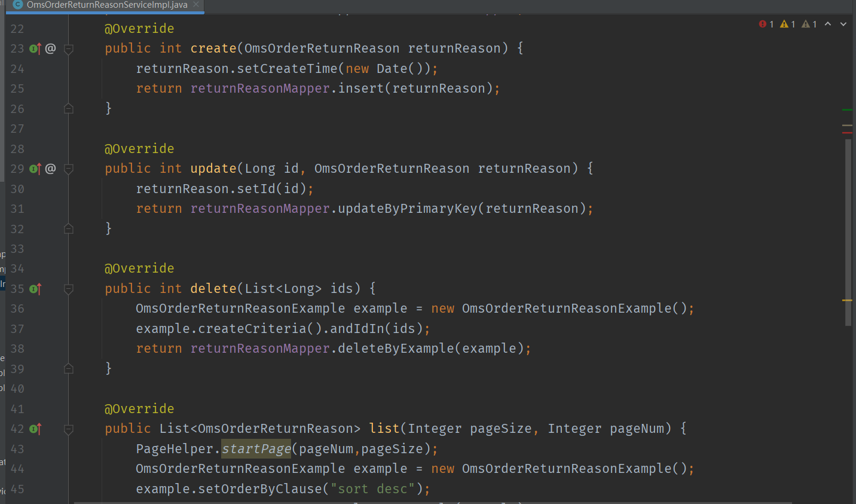Select the OmsOrderReturnReasonServiceImpl.java tab
This screenshot has width=856, height=504.
(x=107, y=5)
